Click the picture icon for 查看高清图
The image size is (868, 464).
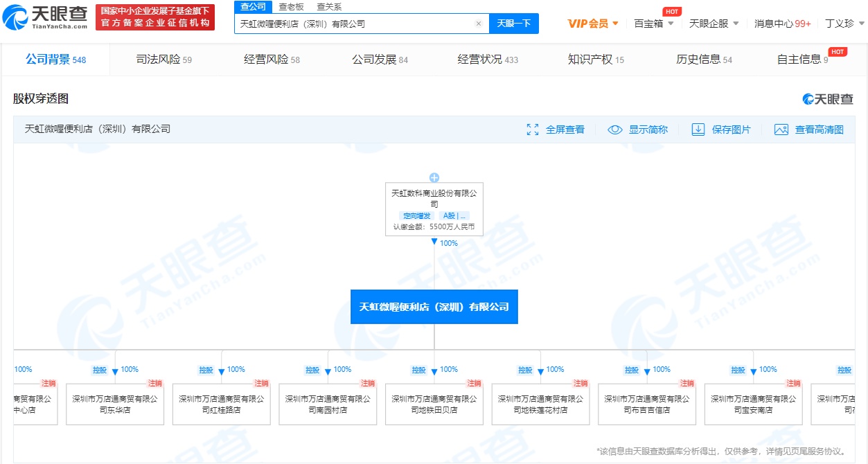(x=781, y=130)
